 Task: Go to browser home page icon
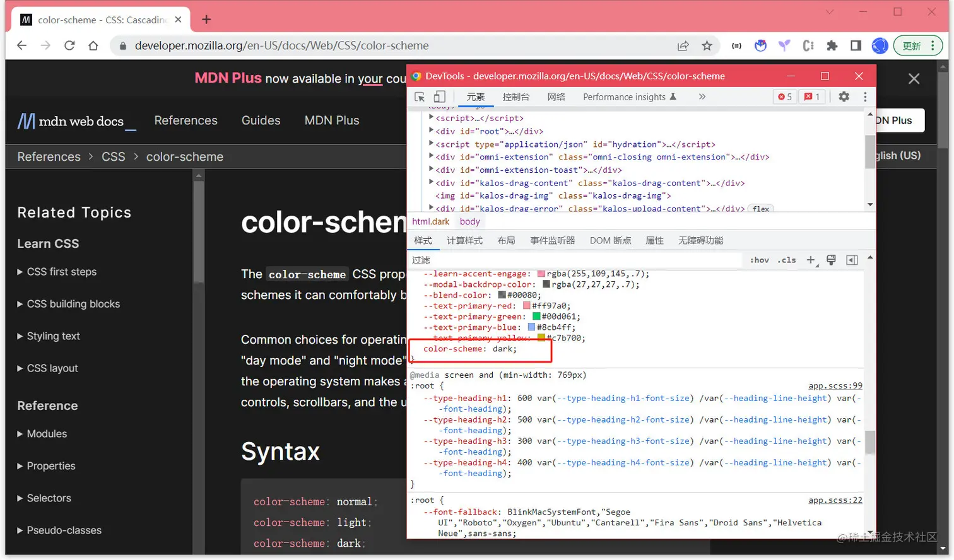(93, 45)
